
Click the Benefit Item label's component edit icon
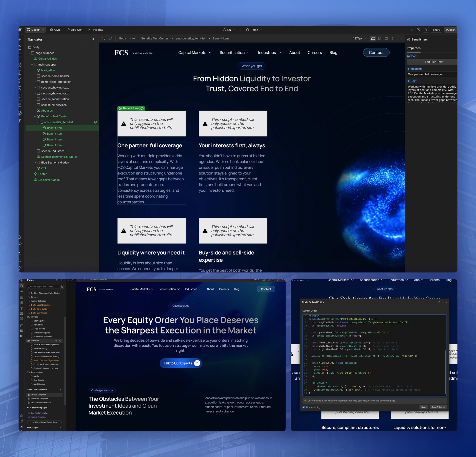pos(142,108)
